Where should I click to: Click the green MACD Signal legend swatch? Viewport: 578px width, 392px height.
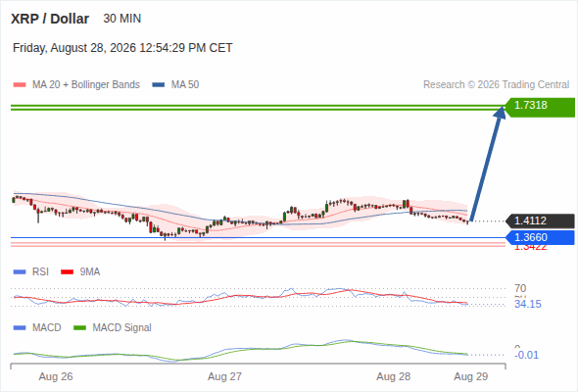(x=80, y=328)
